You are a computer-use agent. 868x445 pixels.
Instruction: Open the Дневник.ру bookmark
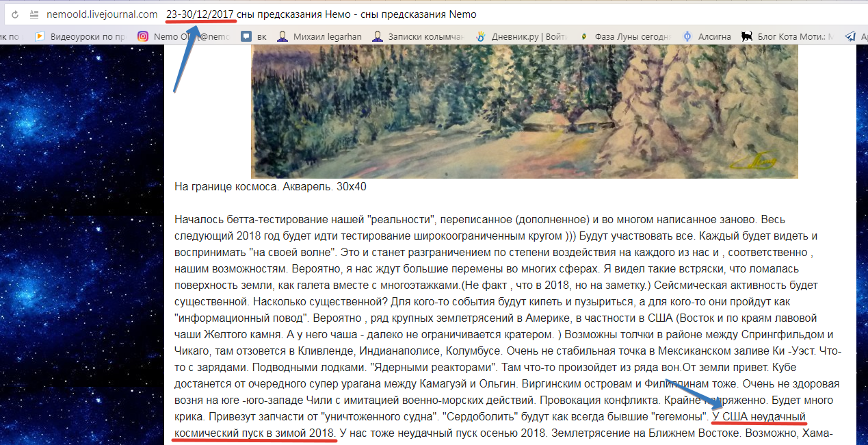522,37
